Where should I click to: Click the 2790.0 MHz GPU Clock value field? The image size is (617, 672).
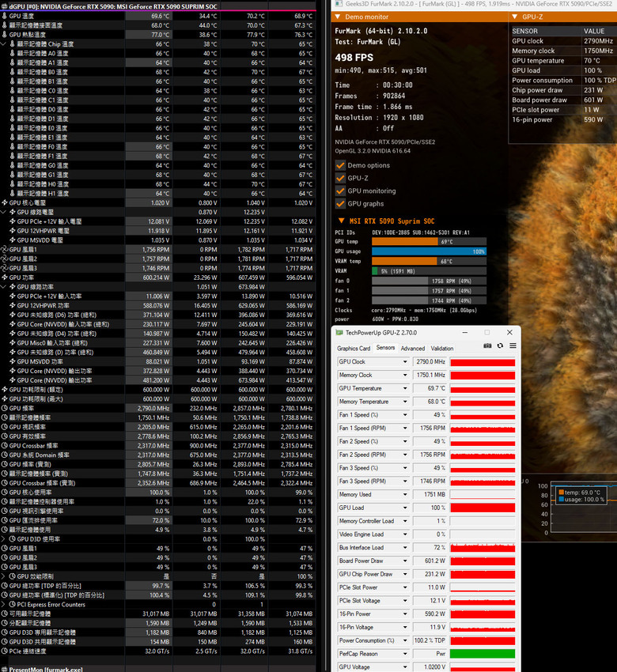click(x=430, y=362)
